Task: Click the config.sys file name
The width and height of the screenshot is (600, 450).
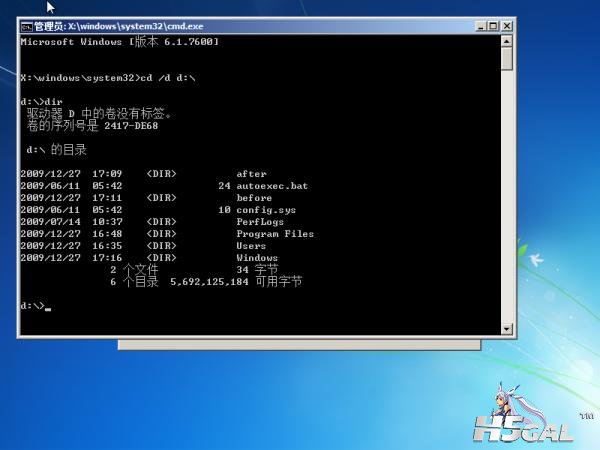Action: point(266,210)
